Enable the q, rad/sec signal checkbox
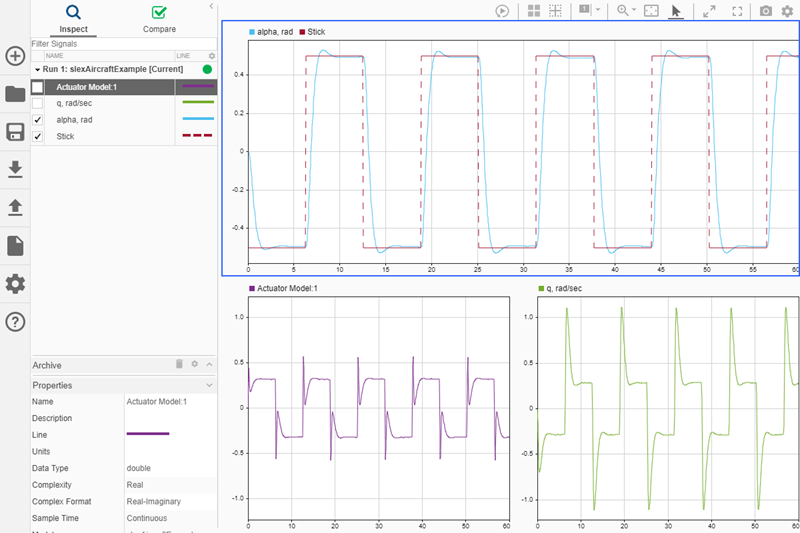Screen dimensions: 800x533 tap(38, 103)
